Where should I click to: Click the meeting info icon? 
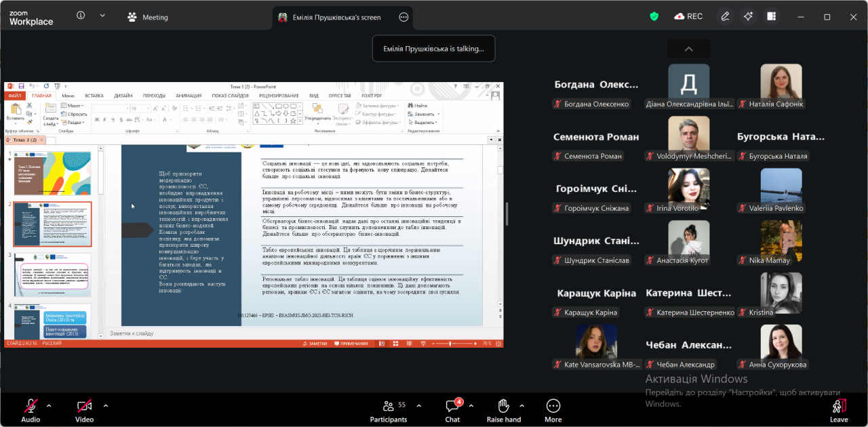pyautogui.click(x=81, y=16)
